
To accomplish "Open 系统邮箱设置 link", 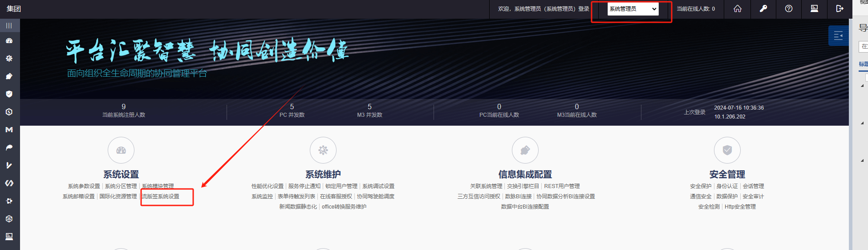I will point(78,197).
